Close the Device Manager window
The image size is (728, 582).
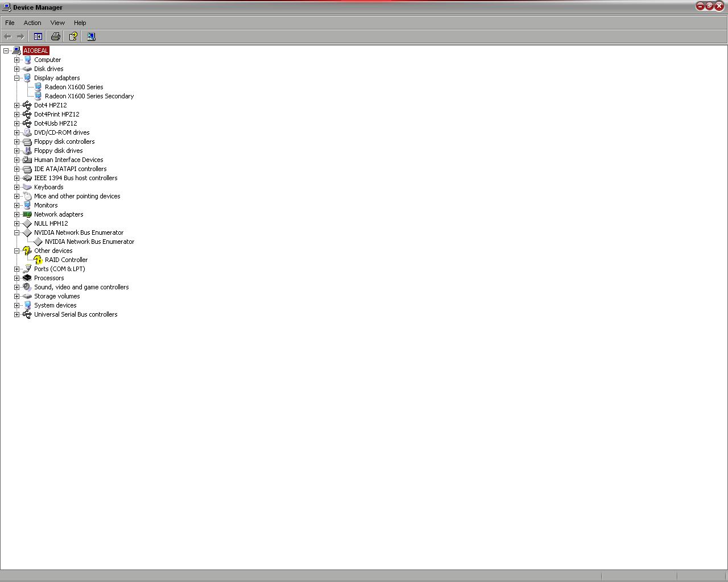[x=719, y=6]
